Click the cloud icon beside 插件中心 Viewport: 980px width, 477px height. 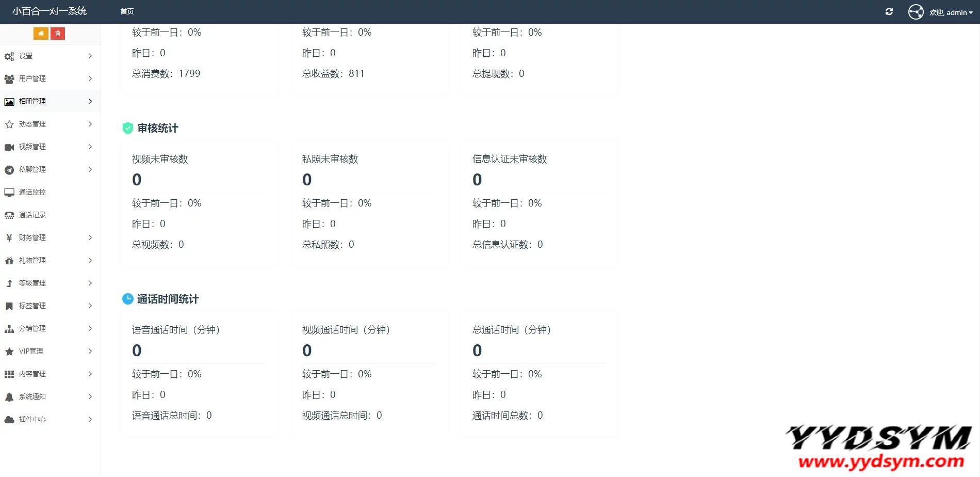coord(9,420)
